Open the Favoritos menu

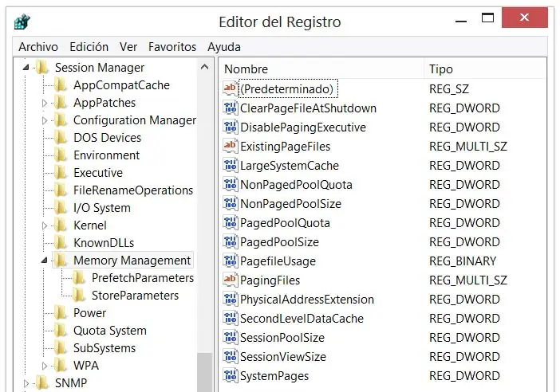pos(172,47)
